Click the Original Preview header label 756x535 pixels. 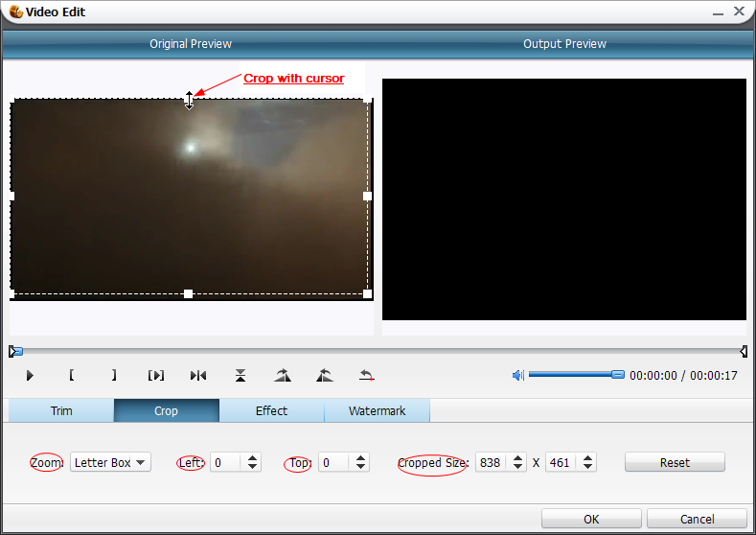pos(191,43)
